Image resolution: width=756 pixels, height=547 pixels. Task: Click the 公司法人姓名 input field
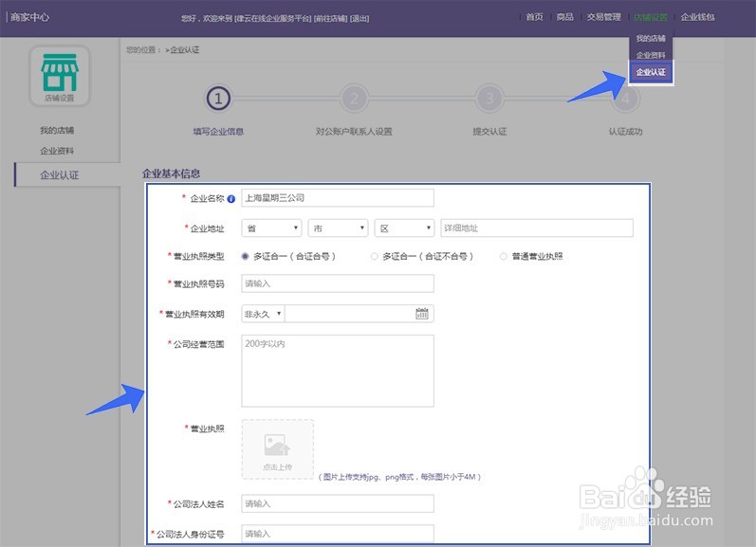click(338, 503)
